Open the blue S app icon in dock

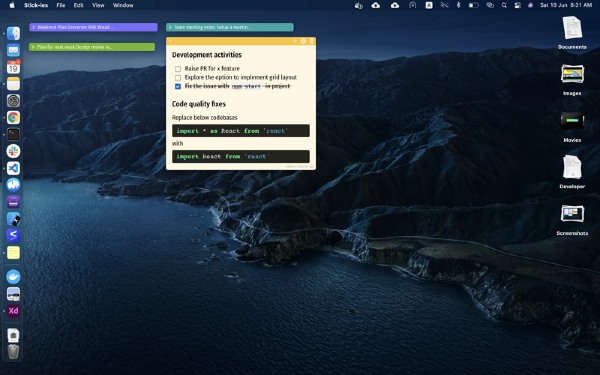[x=13, y=236]
